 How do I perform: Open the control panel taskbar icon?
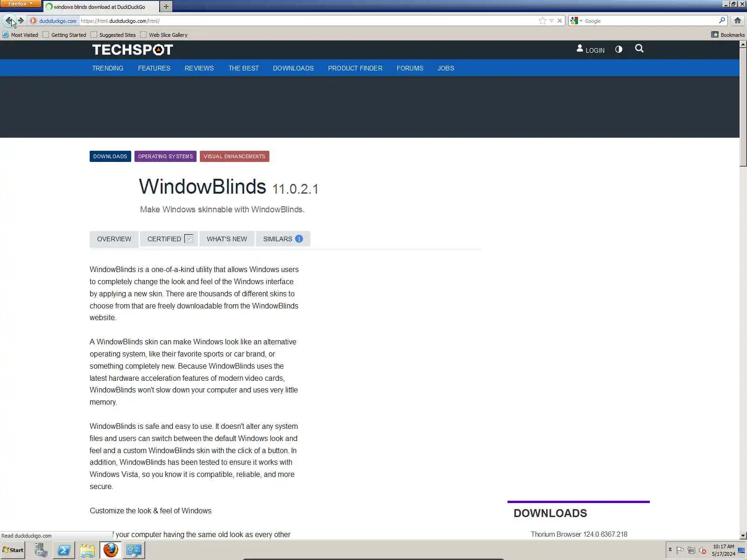(x=134, y=550)
